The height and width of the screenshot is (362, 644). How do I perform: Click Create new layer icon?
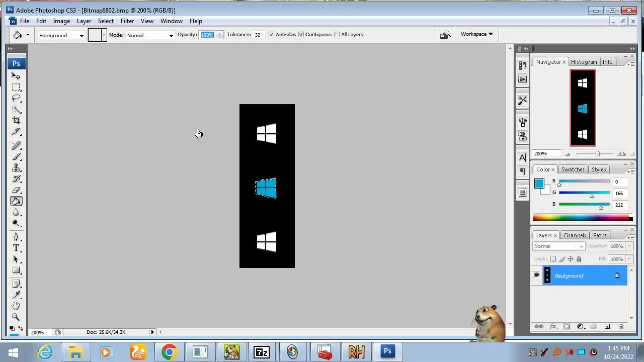click(x=607, y=326)
